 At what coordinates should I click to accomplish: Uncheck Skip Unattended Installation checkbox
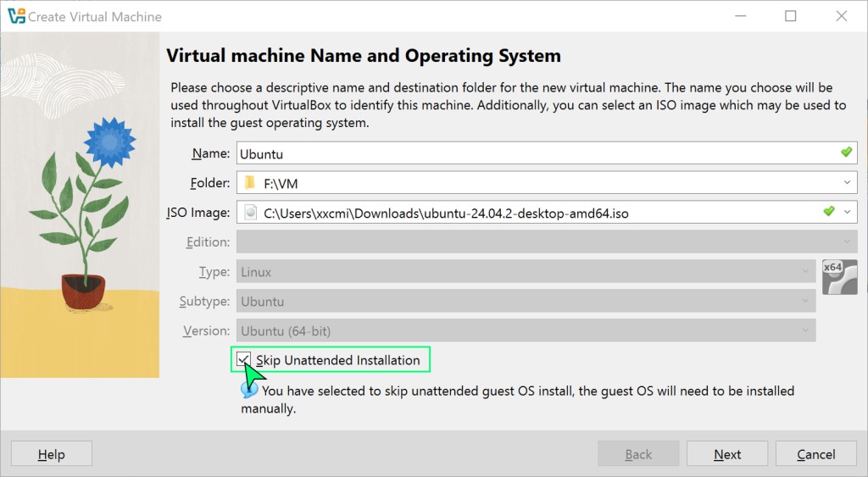point(243,360)
